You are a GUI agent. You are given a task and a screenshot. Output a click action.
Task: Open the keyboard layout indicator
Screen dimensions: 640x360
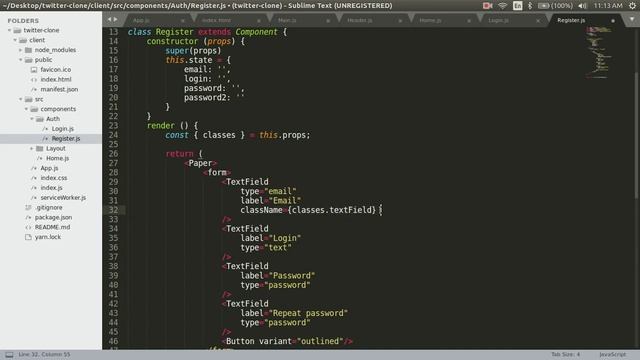[x=518, y=6]
